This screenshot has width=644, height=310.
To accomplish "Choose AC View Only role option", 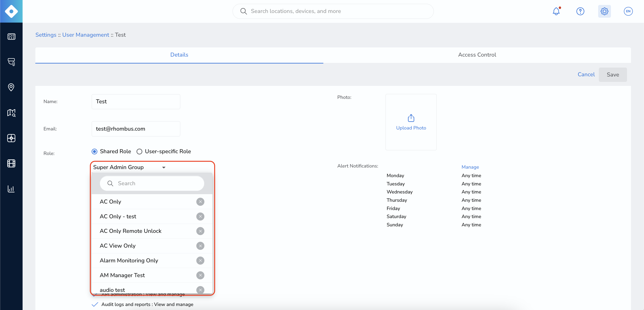I will tap(152, 246).
